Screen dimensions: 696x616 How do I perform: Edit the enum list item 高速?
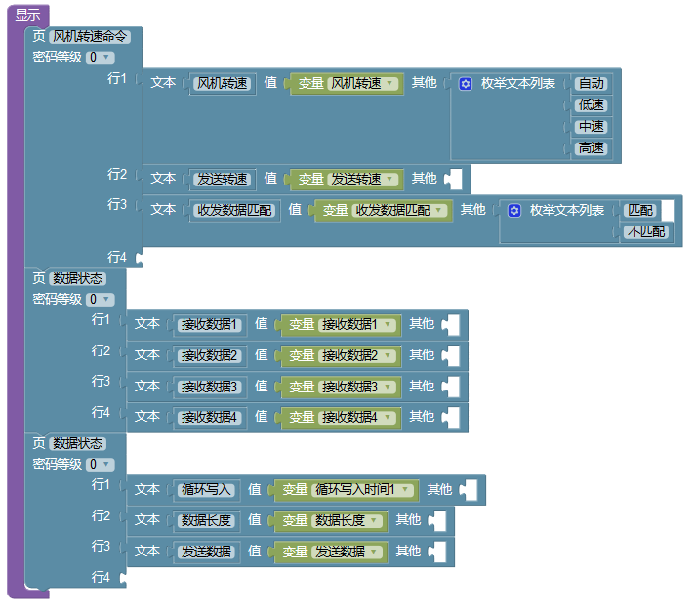591,148
